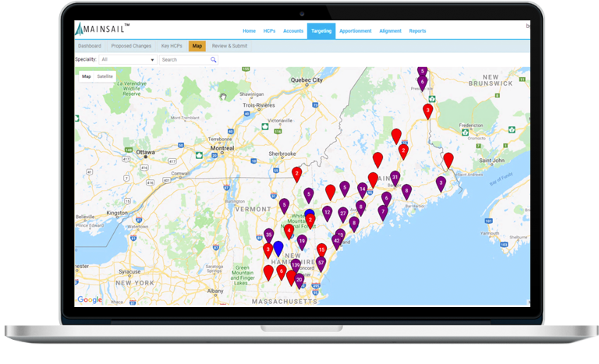
Task: Switch map view to Satellite
Action: point(105,76)
